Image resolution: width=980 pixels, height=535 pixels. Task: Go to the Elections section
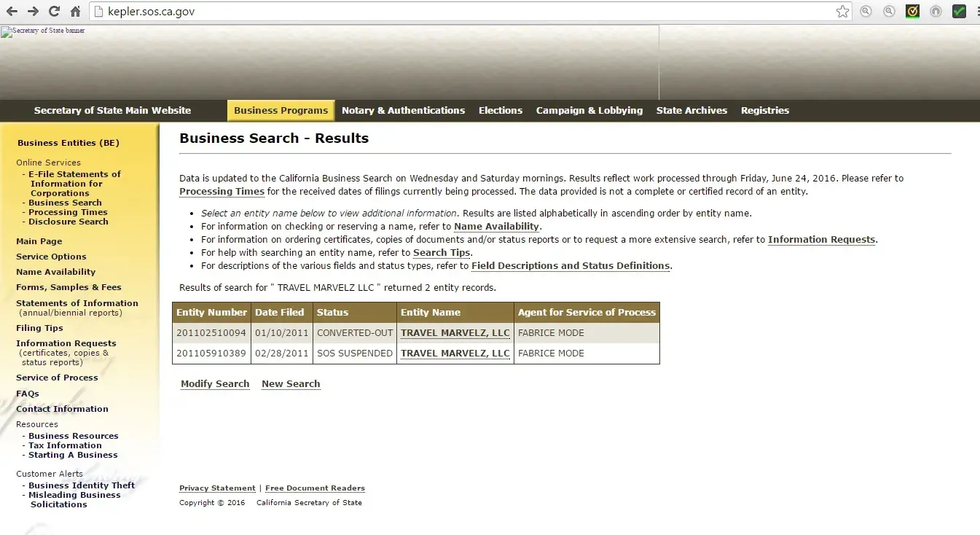pos(501,111)
